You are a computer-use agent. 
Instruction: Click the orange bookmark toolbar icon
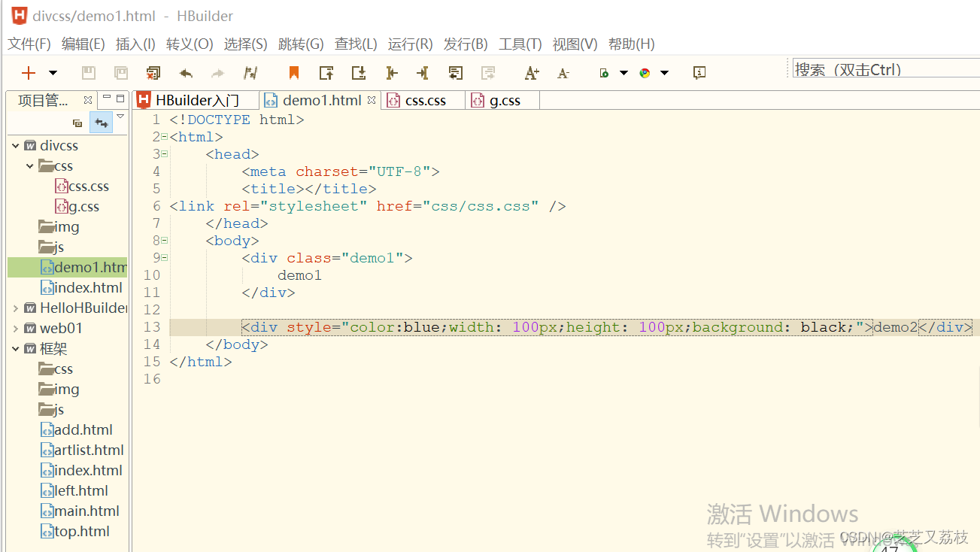(x=294, y=73)
